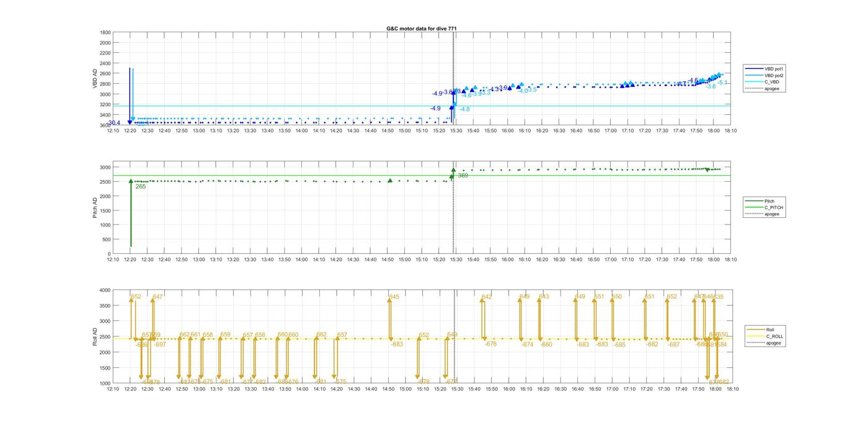The image size is (868, 430).
Task: Click the "1800" tick on the VBD axis
Action: pos(105,32)
